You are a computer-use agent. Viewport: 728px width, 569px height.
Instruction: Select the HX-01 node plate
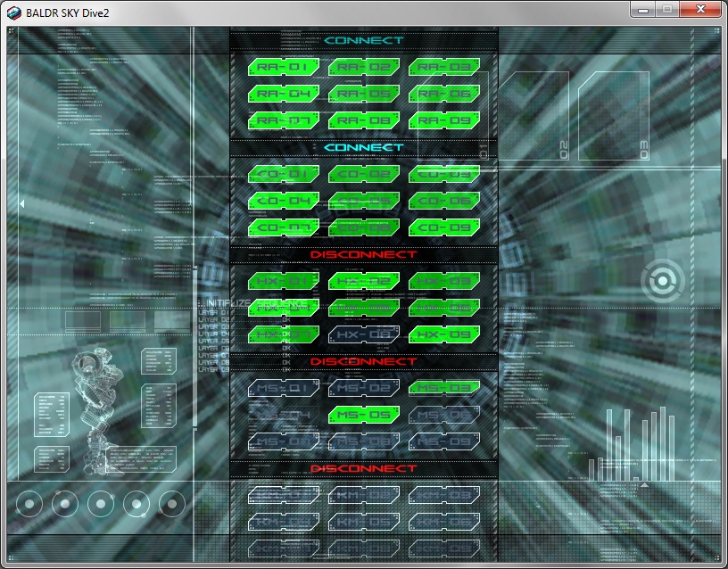coord(284,281)
